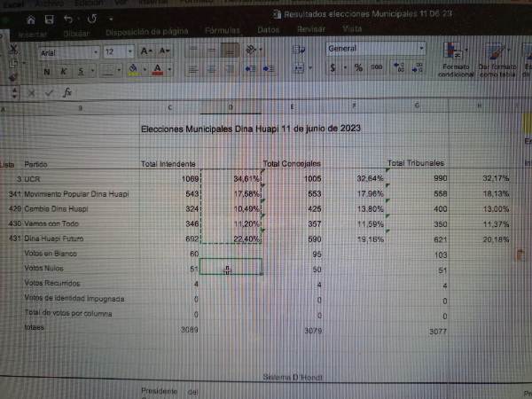
Task: Click the Copy icon below scissors
Action: (x=13, y=63)
